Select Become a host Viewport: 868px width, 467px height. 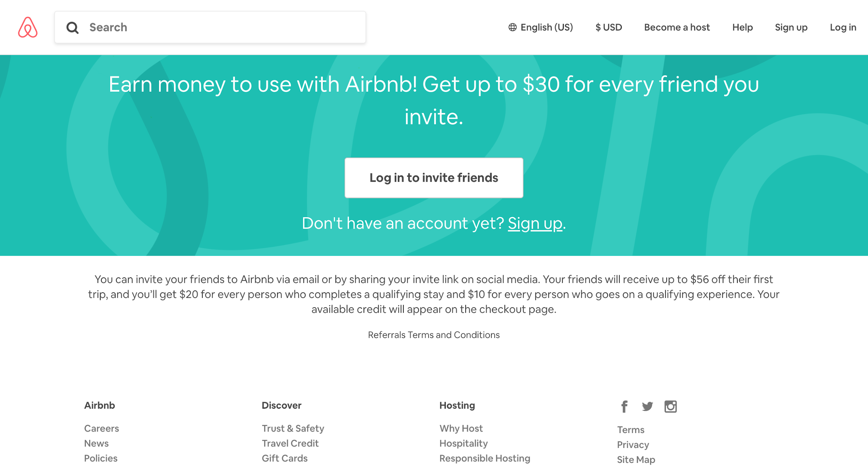[677, 27]
